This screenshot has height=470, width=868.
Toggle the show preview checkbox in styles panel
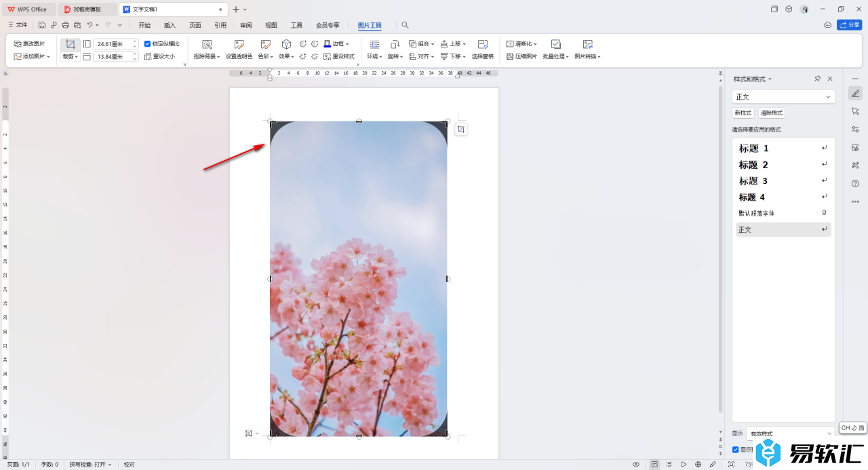736,450
